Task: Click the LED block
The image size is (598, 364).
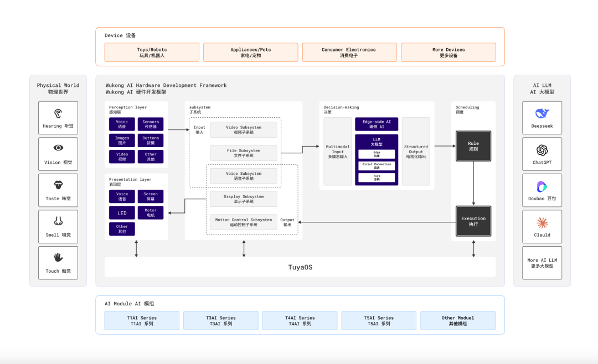Action: click(x=122, y=212)
